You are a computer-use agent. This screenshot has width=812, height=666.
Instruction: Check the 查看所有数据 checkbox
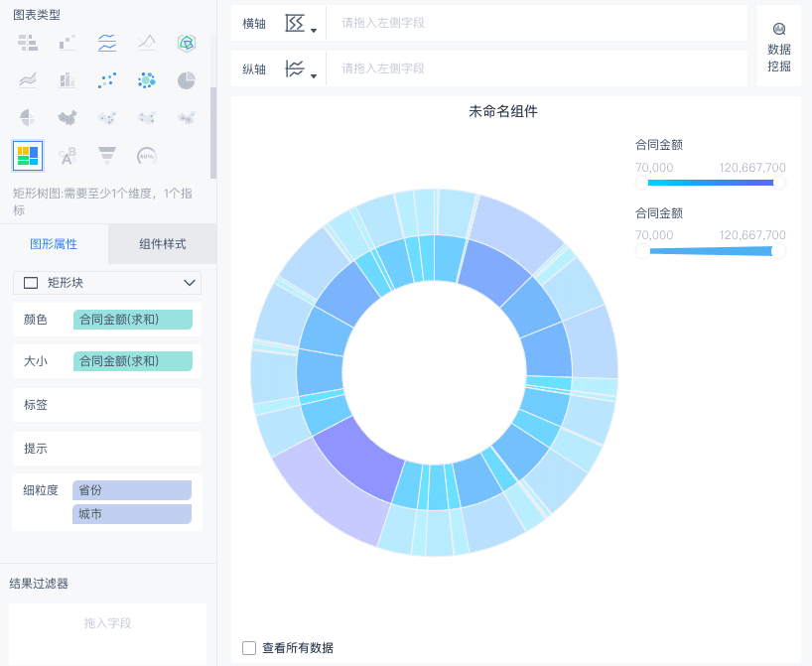click(249, 648)
